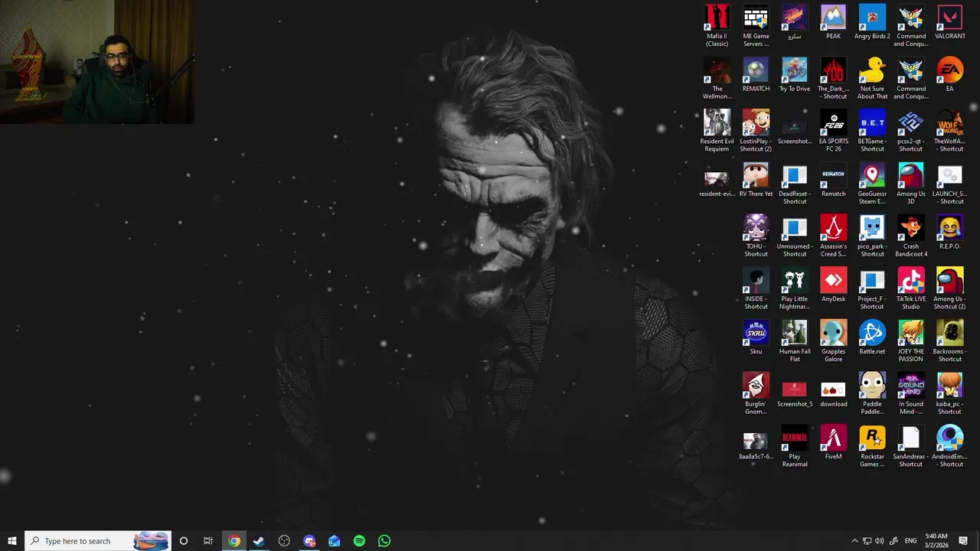The image size is (980, 551).
Task: Open the Project_F - Shortcut icon
Action: (872, 288)
